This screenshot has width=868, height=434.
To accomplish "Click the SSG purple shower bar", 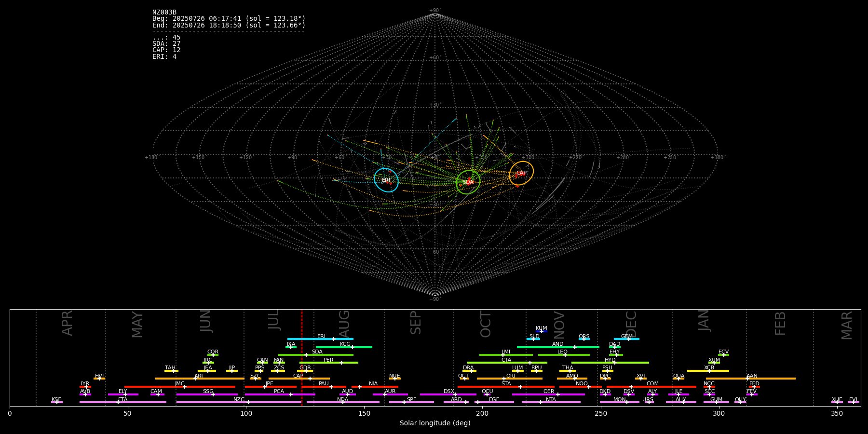I will pos(207,394).
